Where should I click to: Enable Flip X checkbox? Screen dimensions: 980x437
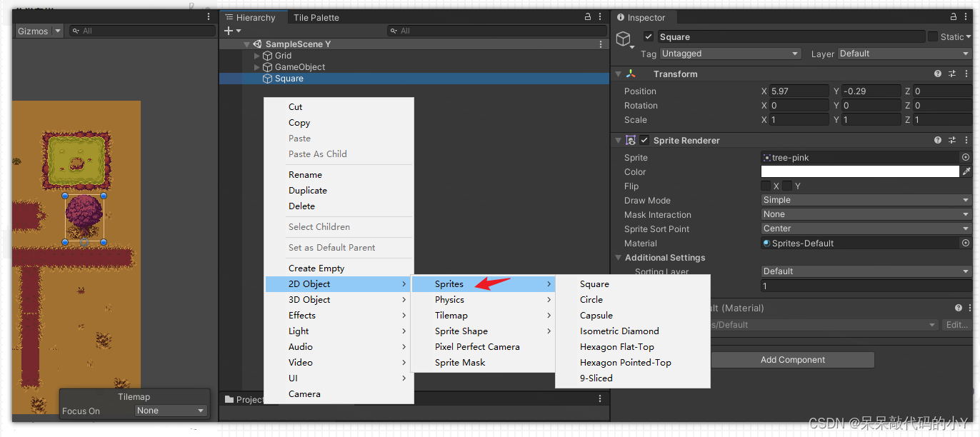(x=766, y=186)
